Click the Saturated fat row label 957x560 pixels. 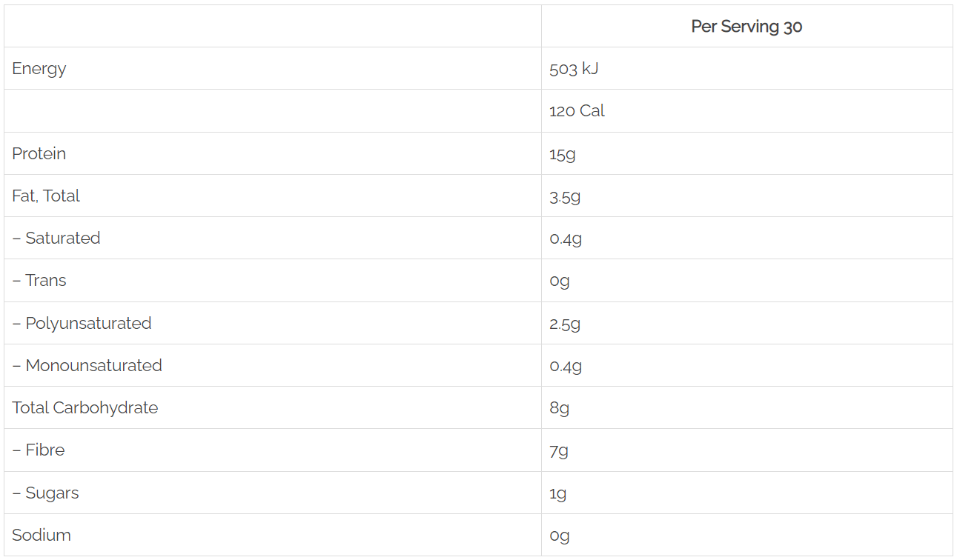pyautogui.click(x=56, y=238)
